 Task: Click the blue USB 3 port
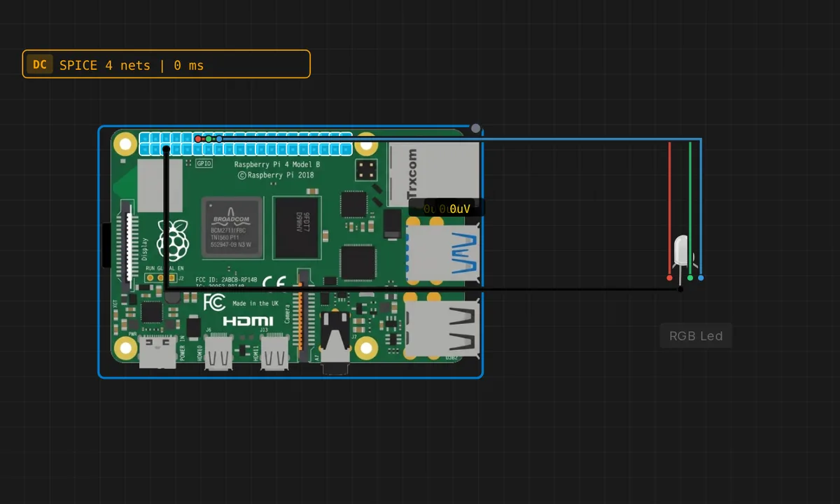point(444,254)
